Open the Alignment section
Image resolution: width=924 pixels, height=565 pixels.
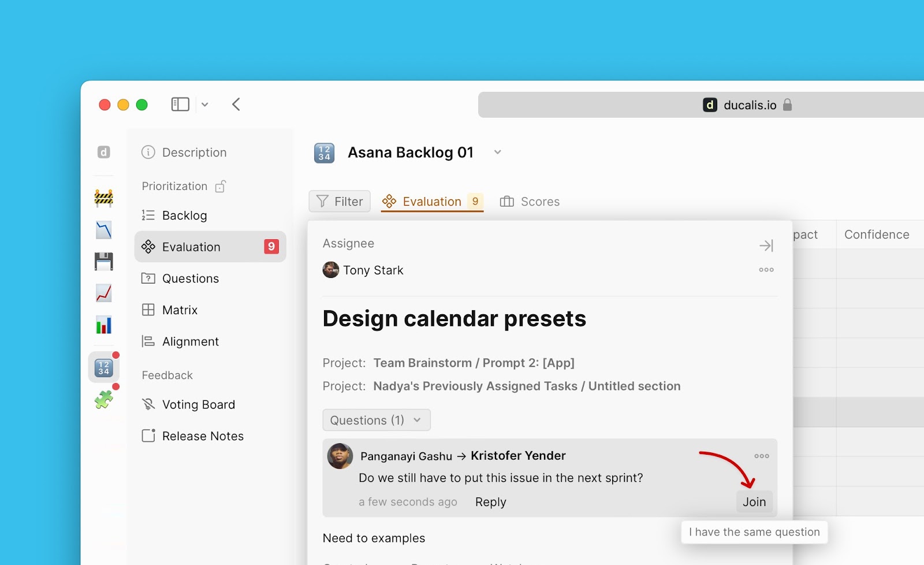[180, 341]
